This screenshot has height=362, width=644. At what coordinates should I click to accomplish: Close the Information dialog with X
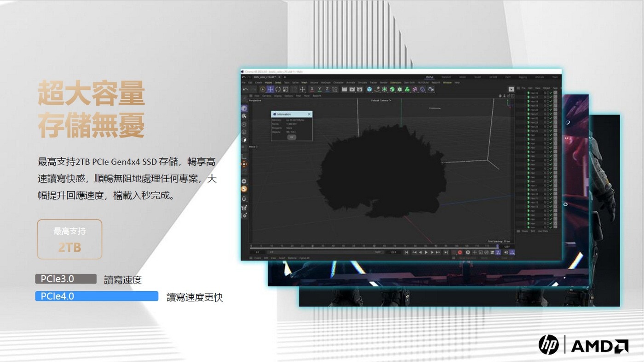[309, 114]
